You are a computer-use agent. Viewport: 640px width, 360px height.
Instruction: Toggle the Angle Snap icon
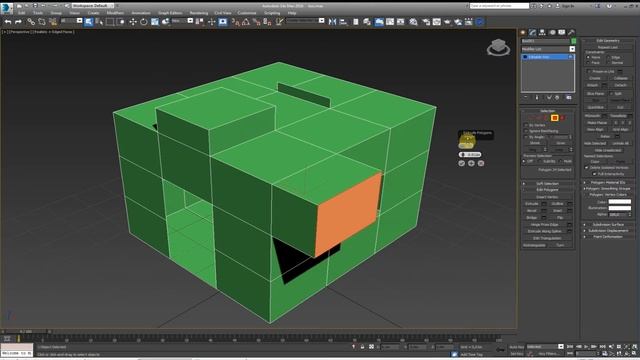(x=246, y=22)
